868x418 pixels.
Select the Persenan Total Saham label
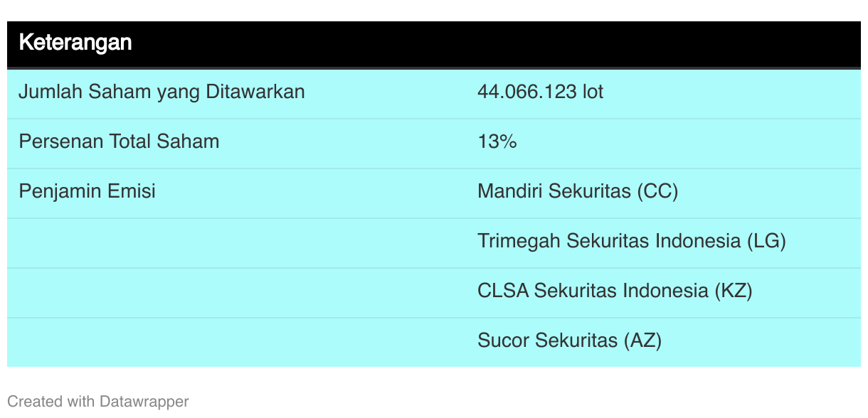coord(119,141)
